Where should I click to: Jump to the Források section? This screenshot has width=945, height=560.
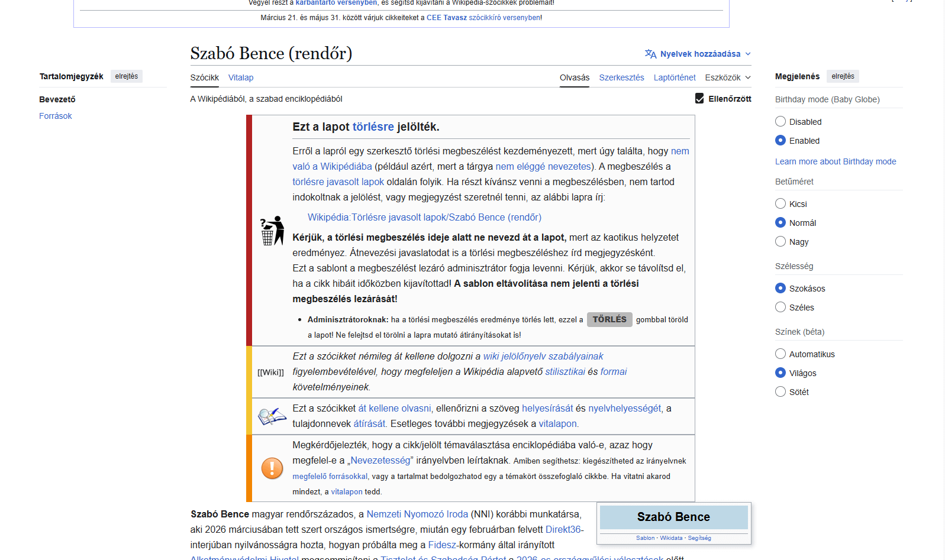click(56, 116)
